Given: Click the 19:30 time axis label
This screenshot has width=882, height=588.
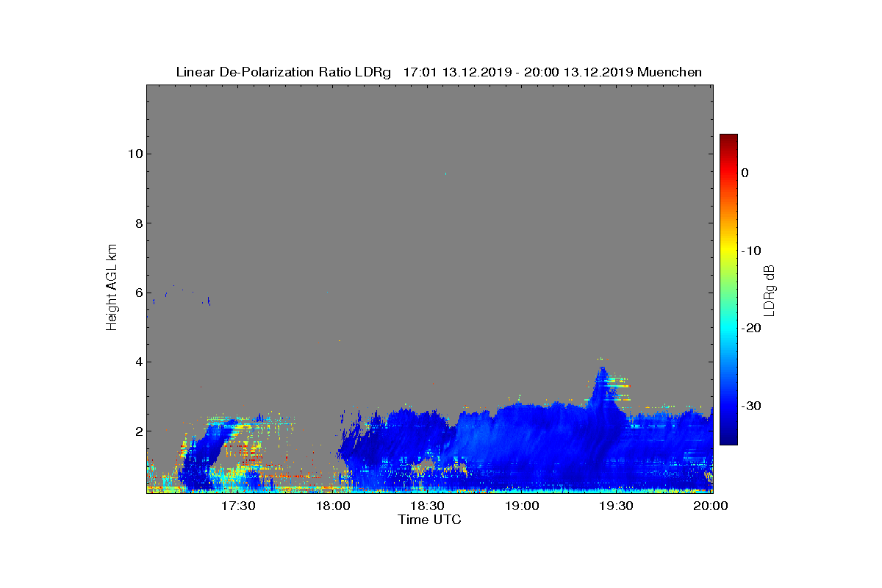Looking at the screenshot, I should pyautogui.click(x=617, y=506).
